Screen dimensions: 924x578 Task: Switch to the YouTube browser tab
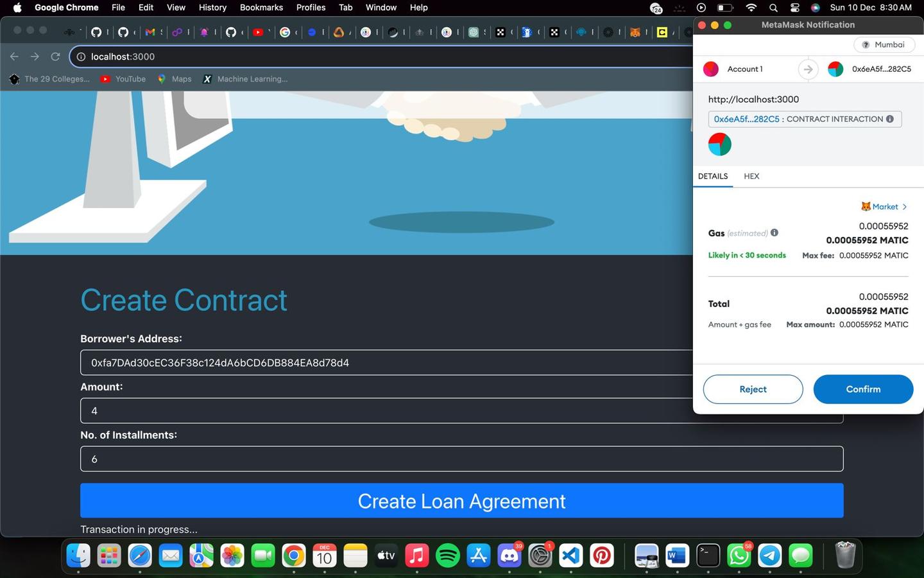click(258, 32)
